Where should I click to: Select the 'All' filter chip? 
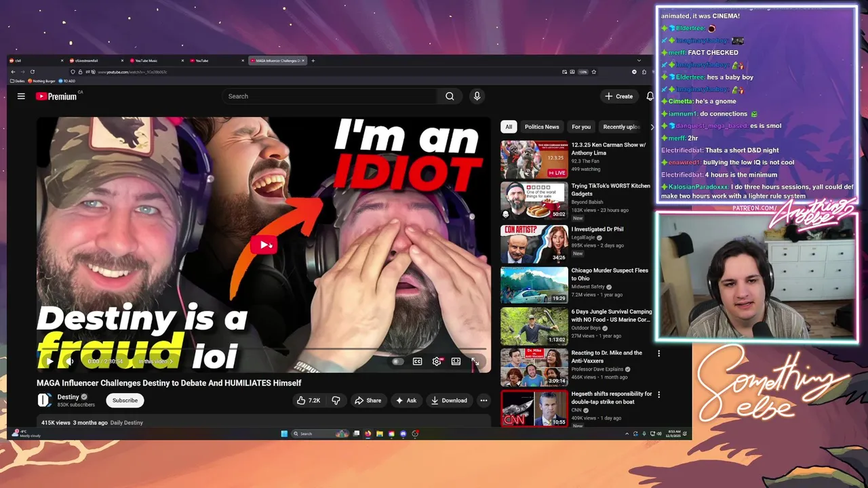509,127
